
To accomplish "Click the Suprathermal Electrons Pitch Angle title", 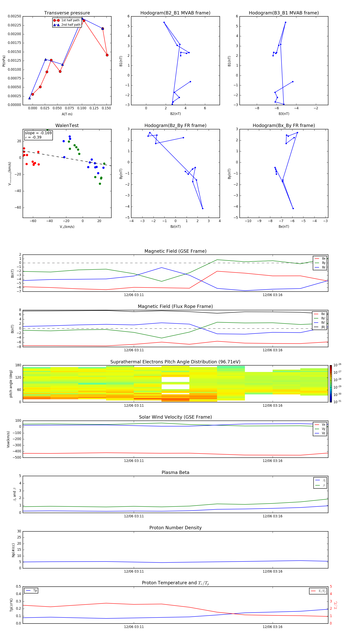I will 175,362.
